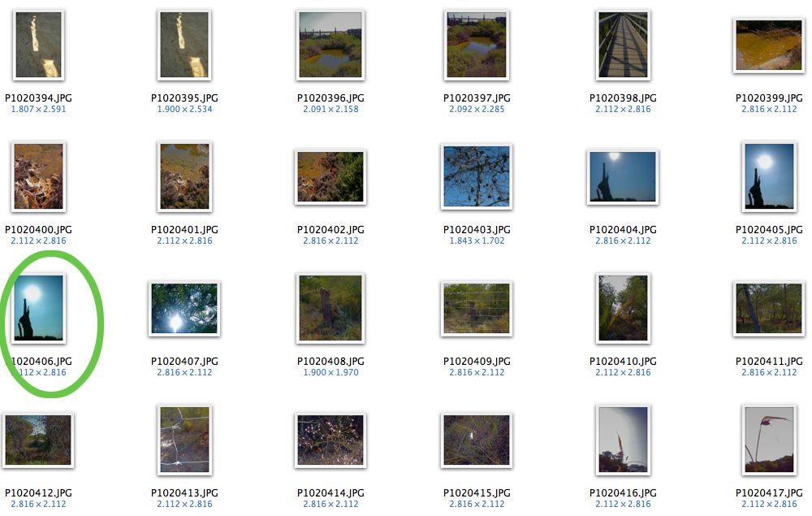Viewport: 812px width, 516px height.
Task: Click the P1020402.JPG file name text
Action: (330, 229)
